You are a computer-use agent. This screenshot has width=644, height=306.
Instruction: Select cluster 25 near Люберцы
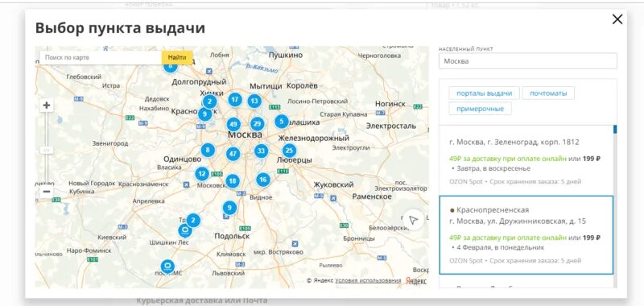(x=289, y=151)
